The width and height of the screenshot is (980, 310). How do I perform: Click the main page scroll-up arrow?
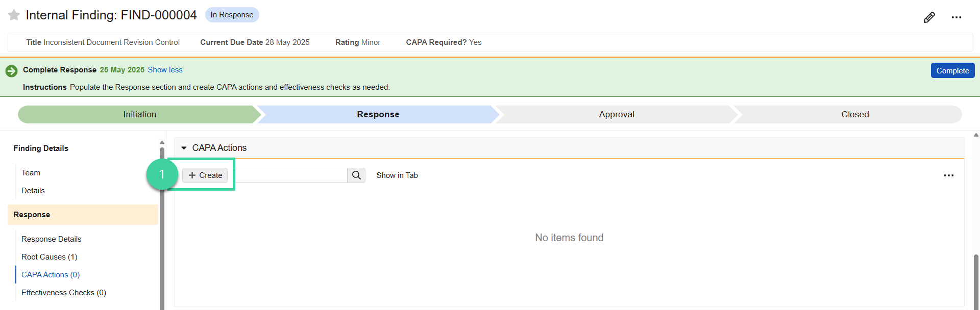(x=976, y=135)
